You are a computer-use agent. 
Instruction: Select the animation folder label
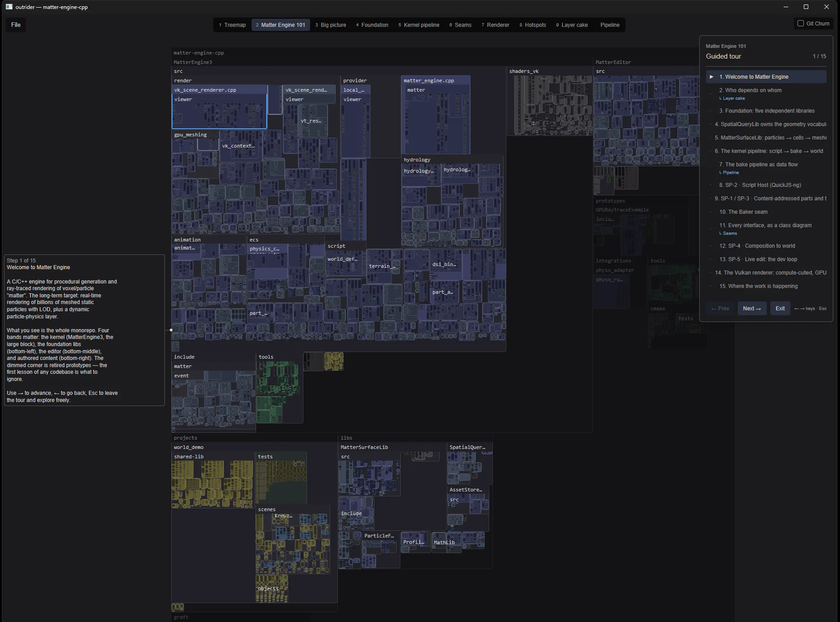tap(187, 240)
